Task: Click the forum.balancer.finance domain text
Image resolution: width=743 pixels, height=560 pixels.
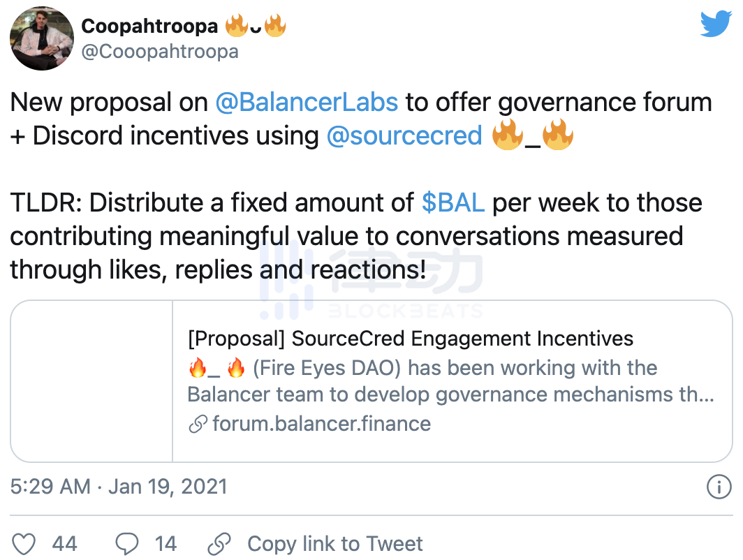Action: [321, 424]
